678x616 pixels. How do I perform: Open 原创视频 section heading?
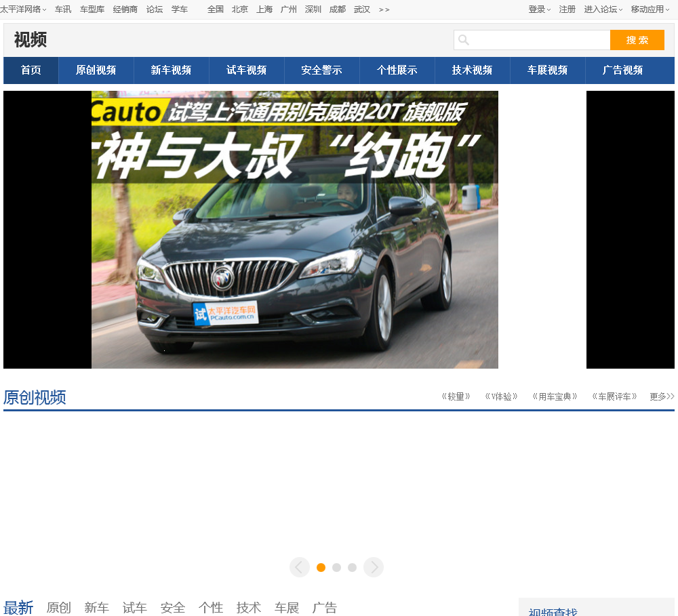tap(35, 397)
